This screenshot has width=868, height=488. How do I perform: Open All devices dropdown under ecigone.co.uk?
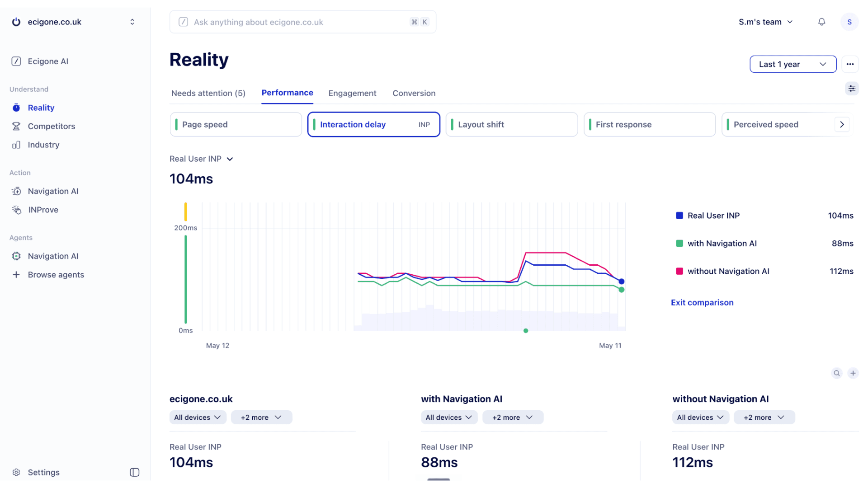pyautogui.click(x=198, y=417)
